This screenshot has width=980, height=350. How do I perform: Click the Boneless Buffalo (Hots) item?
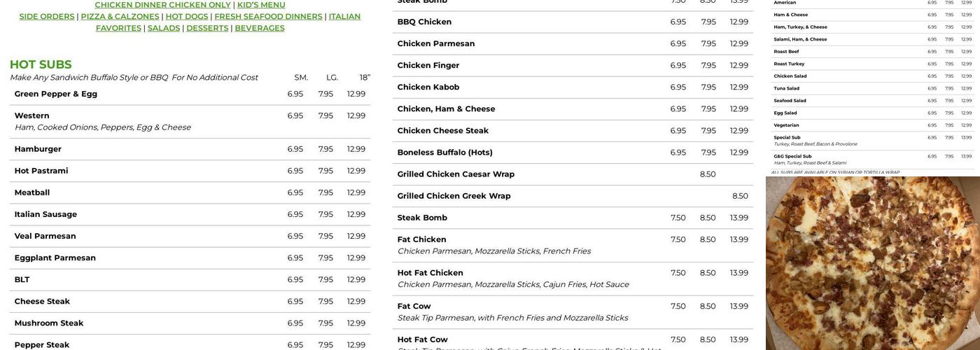(x=445, y=153)
